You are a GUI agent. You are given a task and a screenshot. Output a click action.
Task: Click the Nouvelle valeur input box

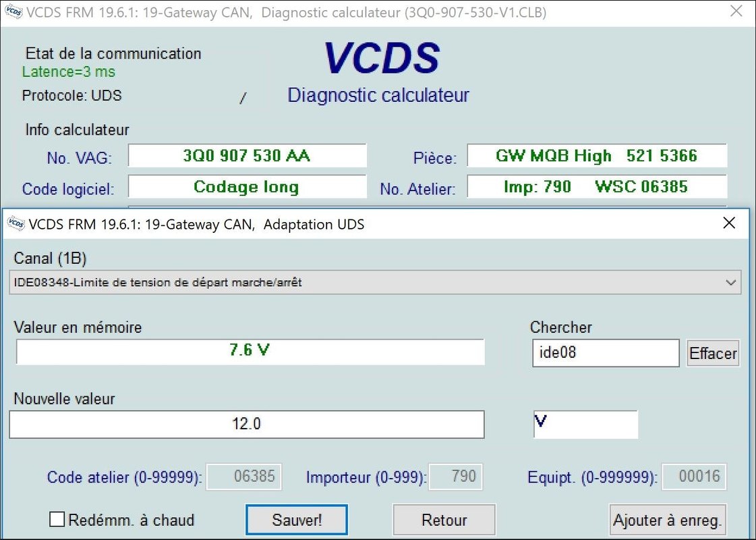pos(247,425)
